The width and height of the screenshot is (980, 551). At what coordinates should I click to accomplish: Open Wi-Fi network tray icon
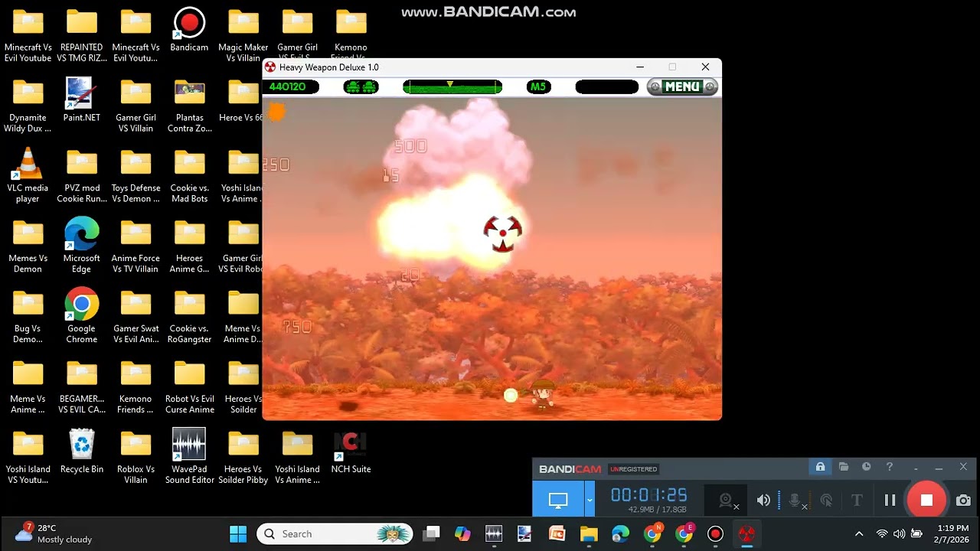[x=882, y=533]
